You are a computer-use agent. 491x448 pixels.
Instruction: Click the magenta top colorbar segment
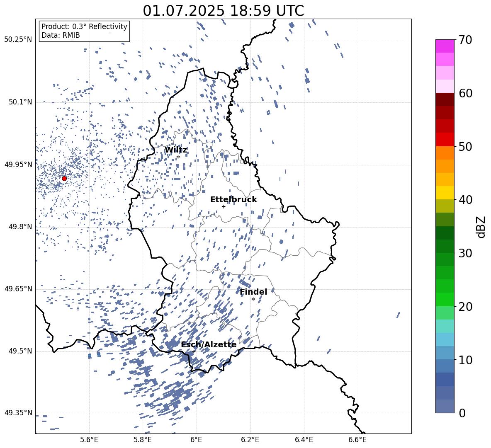[x=445, y=46]
